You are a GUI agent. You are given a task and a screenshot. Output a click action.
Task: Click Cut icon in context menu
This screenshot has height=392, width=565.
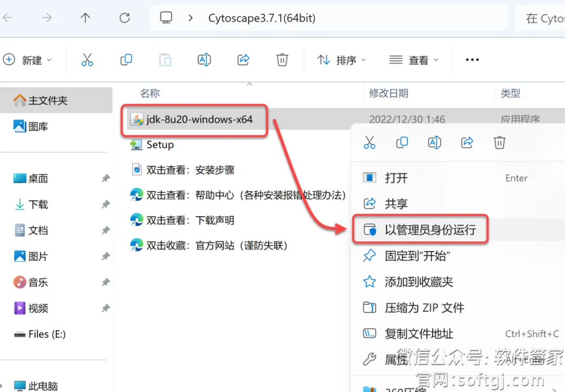pyautogui.click(x=369, y=142)
